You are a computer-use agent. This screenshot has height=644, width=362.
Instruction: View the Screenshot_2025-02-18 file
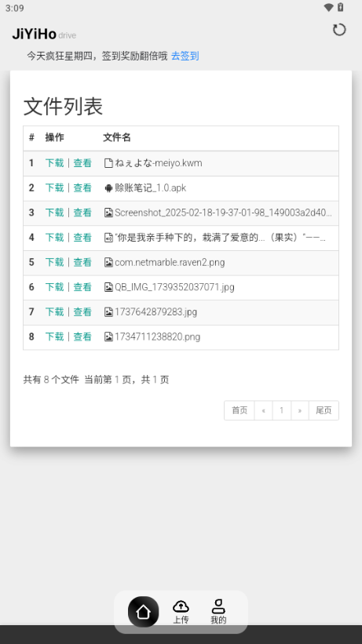82,213
